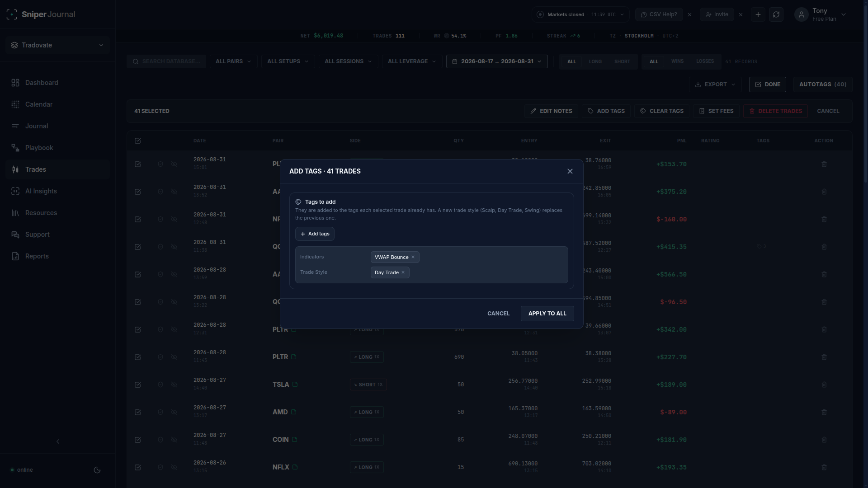Go to Calendar in the sidebar
Image resolution: width=868 pixels, height=488 pixels.
(57, 104)
